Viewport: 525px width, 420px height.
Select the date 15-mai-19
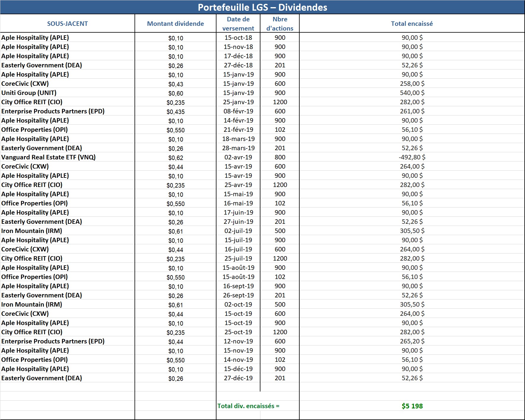pos(238,194)
